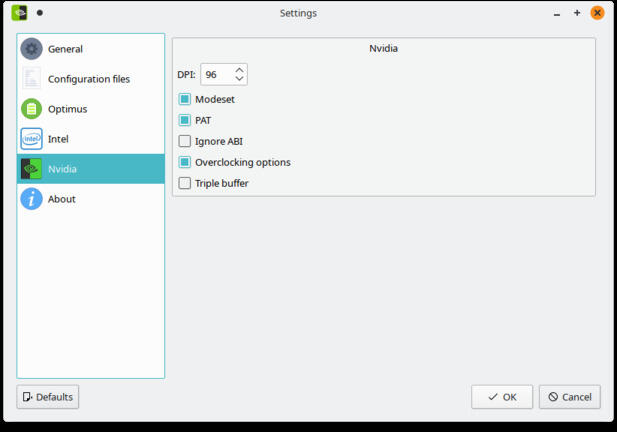617x432 pixels.
Task: Reset settings with Defaults button
Action: tap(48, 397)
